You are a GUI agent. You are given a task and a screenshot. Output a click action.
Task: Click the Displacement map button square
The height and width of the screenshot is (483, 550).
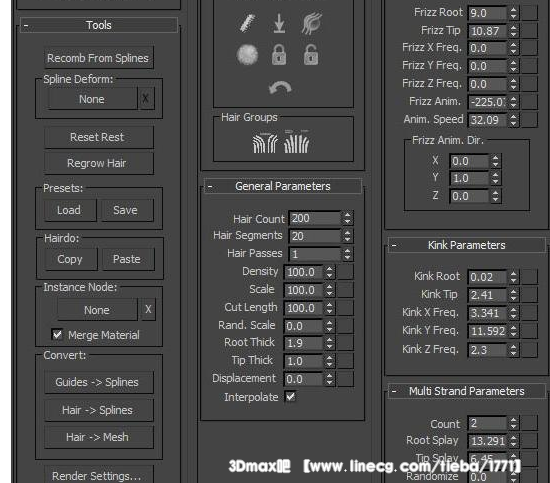point(346,379)
